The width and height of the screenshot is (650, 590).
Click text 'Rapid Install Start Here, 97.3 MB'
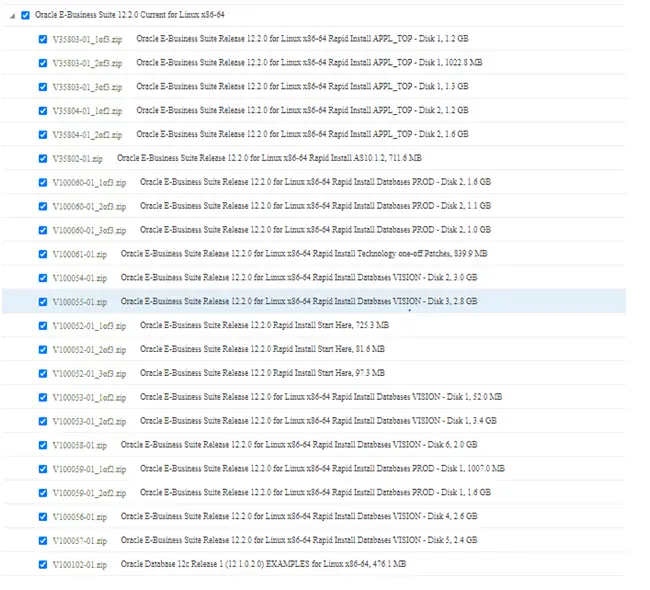click(329, 373)
